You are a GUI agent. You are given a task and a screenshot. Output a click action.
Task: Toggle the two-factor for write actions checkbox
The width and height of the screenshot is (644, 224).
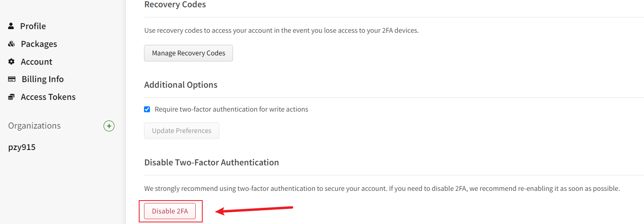(147, 109)
